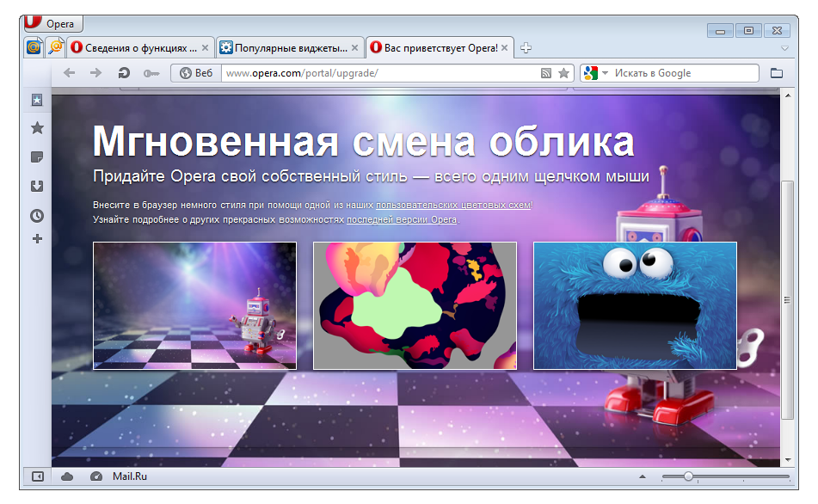Image resolution: width=818 pixels, height=504 pixels.
Task: Click the plus icon to add sidebar panel
Action: (x=37, y=238)
